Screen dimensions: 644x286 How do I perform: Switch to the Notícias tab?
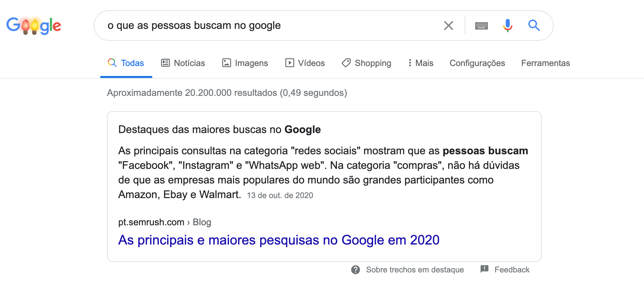[x=183, y=63]
